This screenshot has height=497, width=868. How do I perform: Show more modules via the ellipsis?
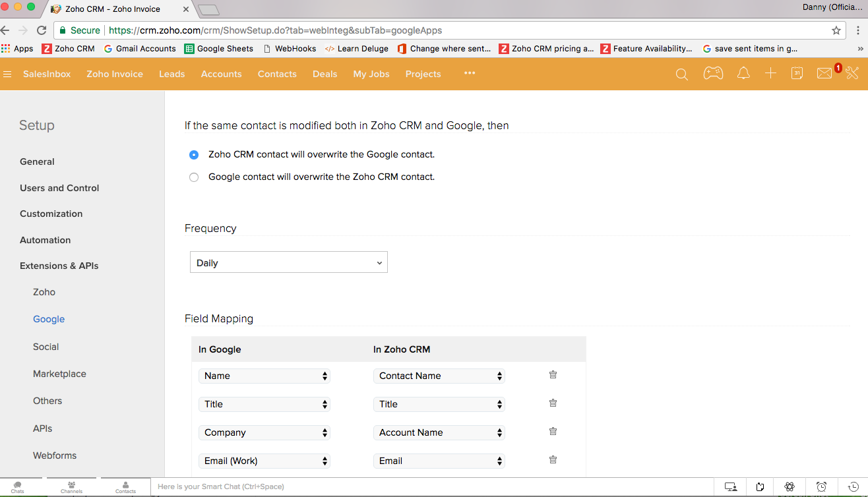coord(470,73)
